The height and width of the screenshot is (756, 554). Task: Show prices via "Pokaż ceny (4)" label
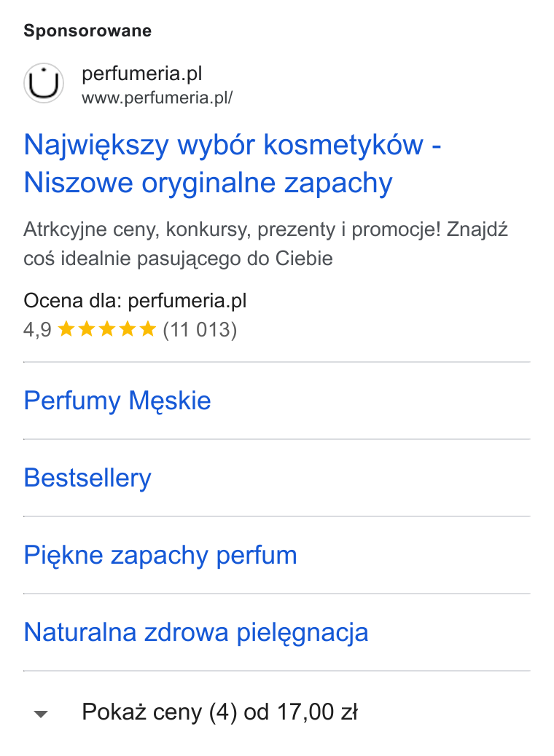coord(160,712)
